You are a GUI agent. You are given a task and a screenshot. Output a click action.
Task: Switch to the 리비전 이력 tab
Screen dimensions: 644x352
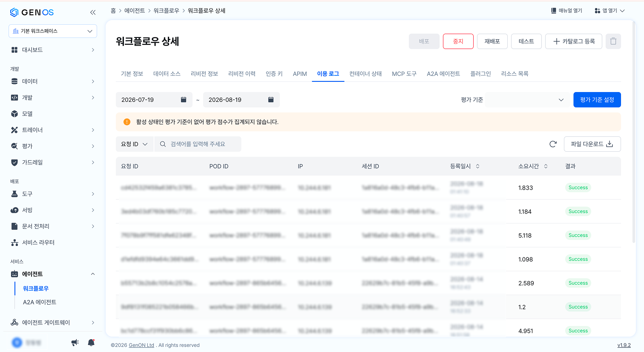[x=242, y=74]
